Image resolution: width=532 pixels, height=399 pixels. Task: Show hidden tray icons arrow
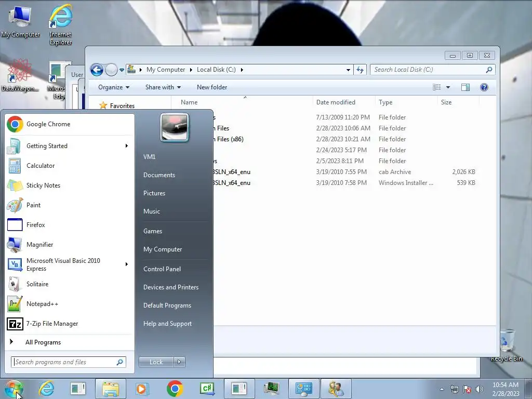442,389
